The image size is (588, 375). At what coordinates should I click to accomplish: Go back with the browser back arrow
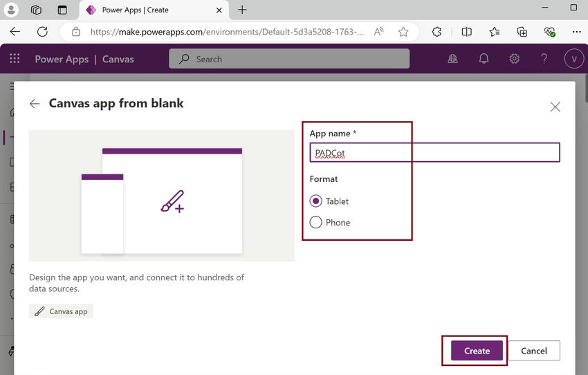(15, 32)
